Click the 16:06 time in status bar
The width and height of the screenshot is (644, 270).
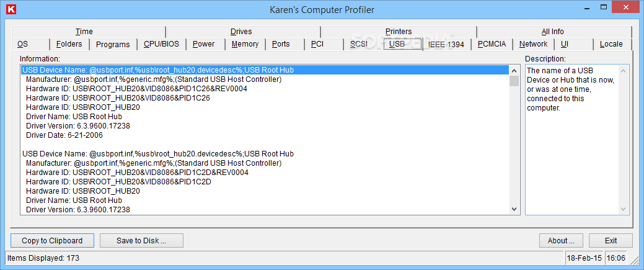[616, 258]
